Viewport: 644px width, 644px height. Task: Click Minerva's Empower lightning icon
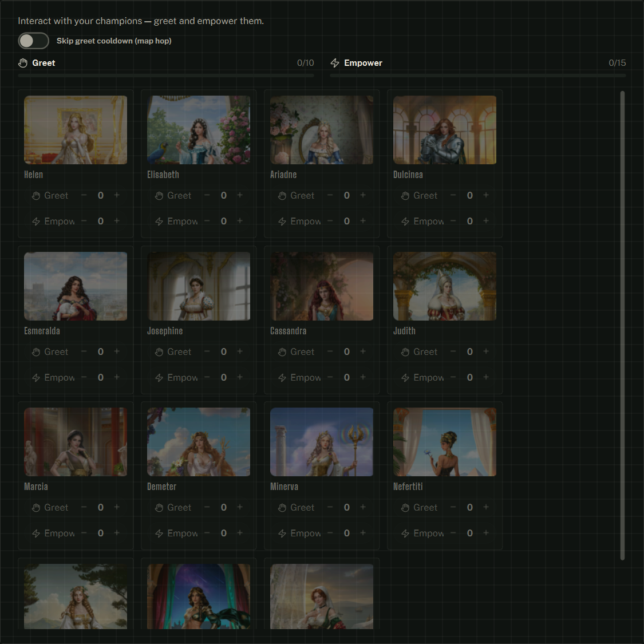[x=282, y=534]
